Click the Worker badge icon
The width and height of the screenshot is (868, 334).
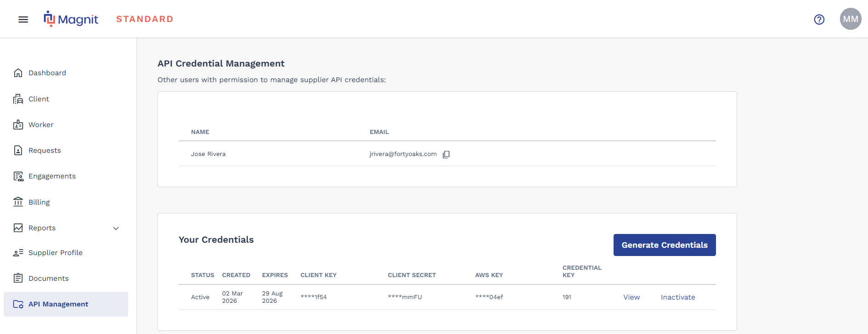point(18,125)
